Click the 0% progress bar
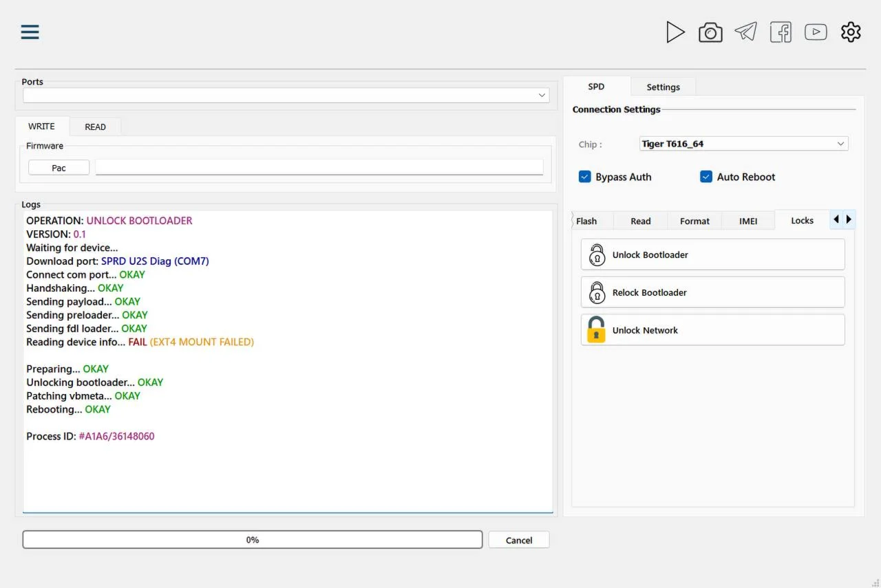This screenshot has width=881, height=588. [x=252, y=540]
